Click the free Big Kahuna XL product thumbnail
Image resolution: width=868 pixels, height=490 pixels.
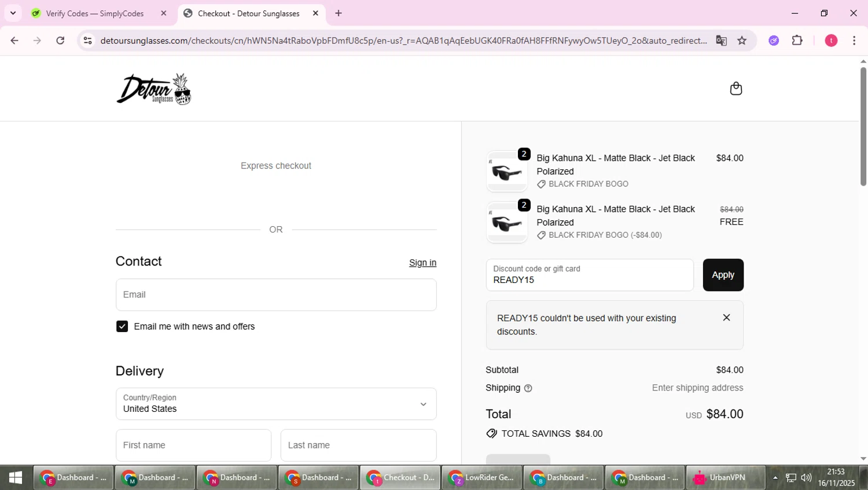click(x=507, y=222)
